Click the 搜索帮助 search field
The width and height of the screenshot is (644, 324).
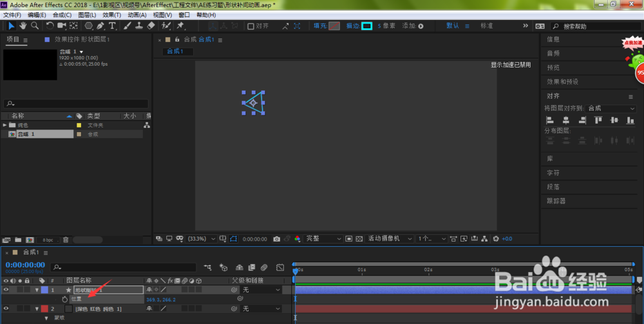596,26
